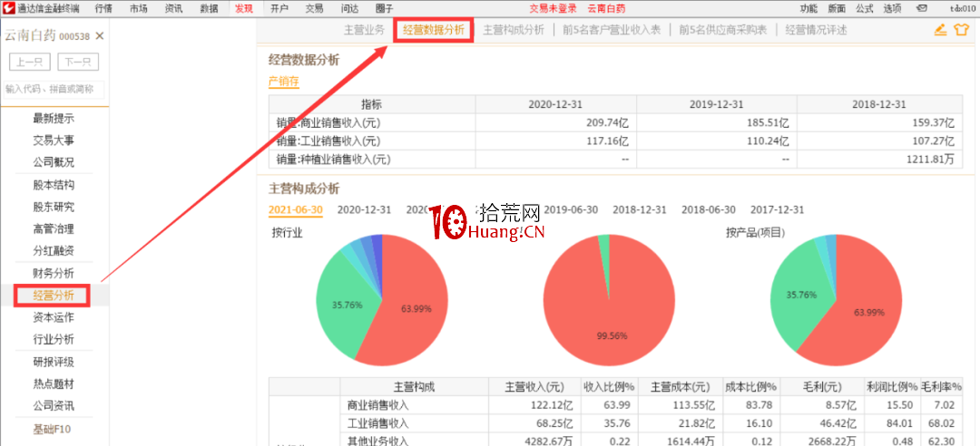Open 热点题材 in the sidebar
The width and height of the screenshot is (980, 446).
point(54,383)
